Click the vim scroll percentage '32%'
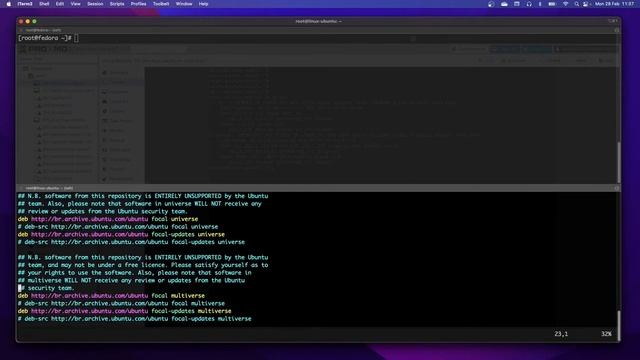 [606, 334]
